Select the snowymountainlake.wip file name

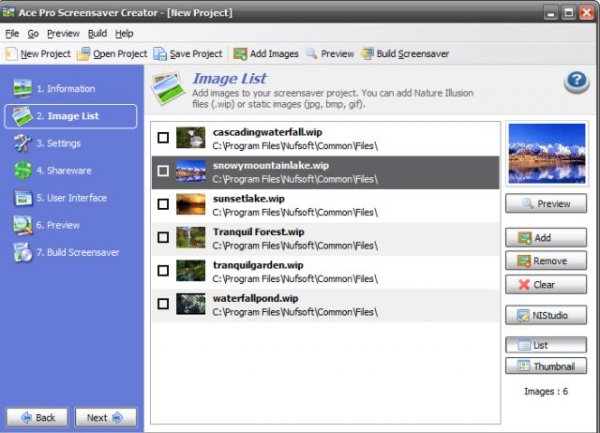(271, 165)
